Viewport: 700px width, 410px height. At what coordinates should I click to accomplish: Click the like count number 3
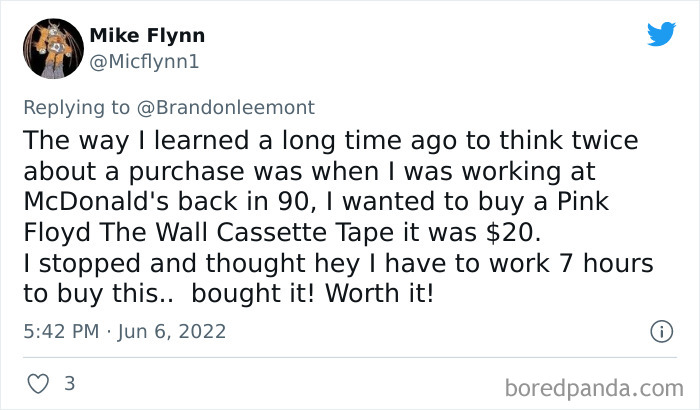click(69, 383)
